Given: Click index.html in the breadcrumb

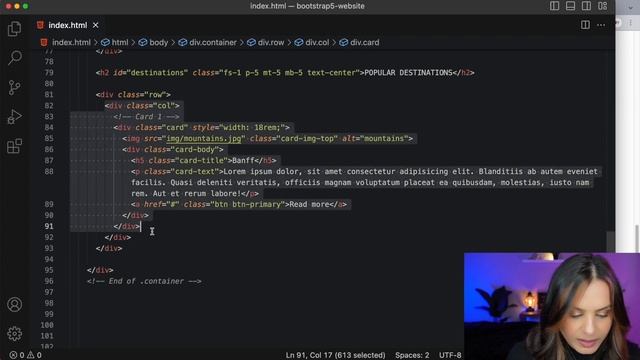Looking at the screenshot, I should [x=71, y=42].
